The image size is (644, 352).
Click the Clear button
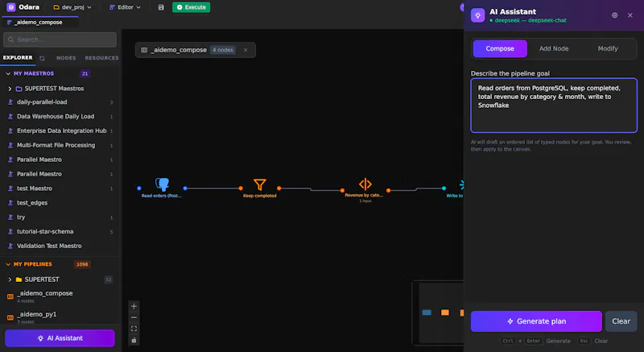click(x=621, y=321)
